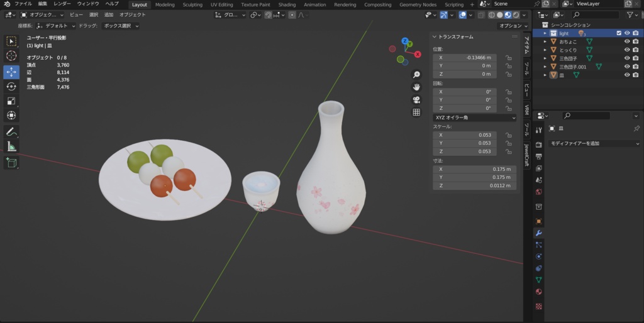Hide とっくり object in viewport
This screenshot has height=323, width=644.
pos(627,50)
